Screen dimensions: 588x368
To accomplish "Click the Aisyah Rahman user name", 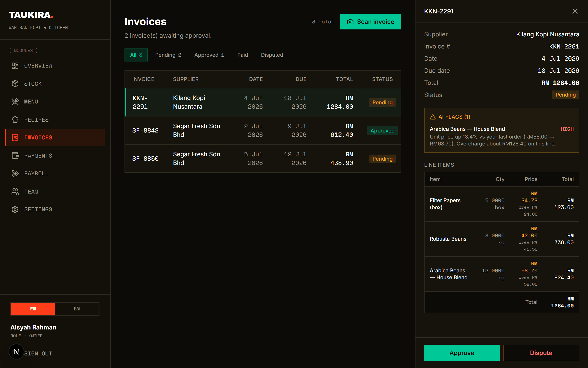I will [33, 327].
